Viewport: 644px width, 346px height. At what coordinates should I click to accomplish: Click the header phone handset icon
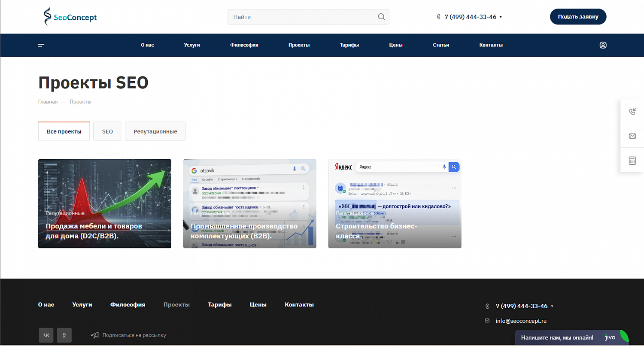[439, 17]
